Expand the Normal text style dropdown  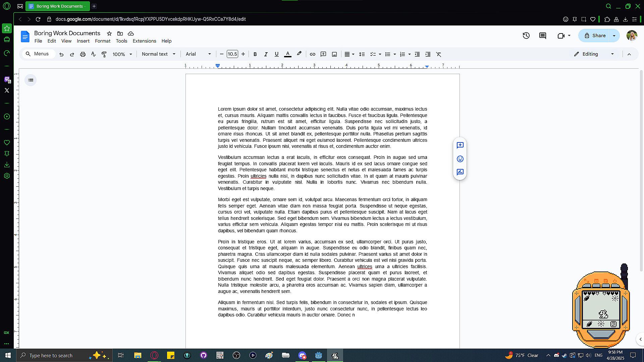click(158, 54)
